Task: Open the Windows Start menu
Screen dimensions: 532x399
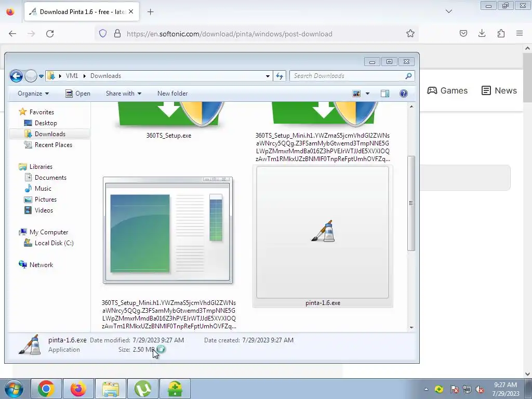Action: click(14, 389)
